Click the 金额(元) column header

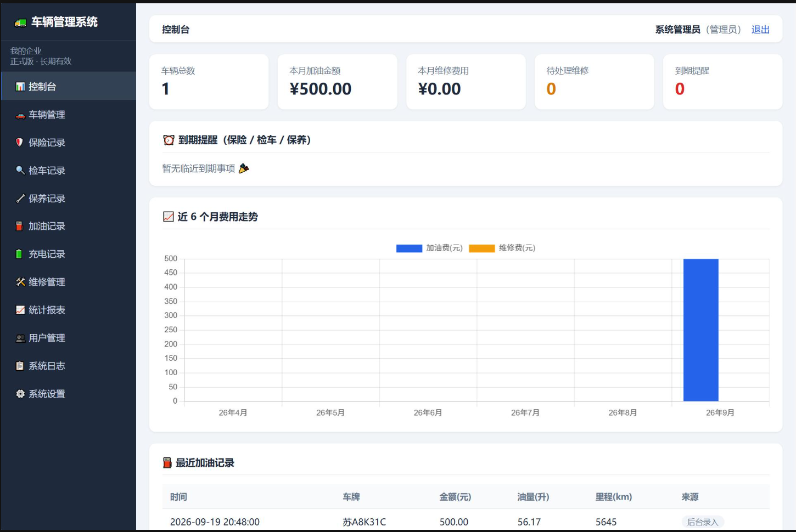tap(455, 497)
